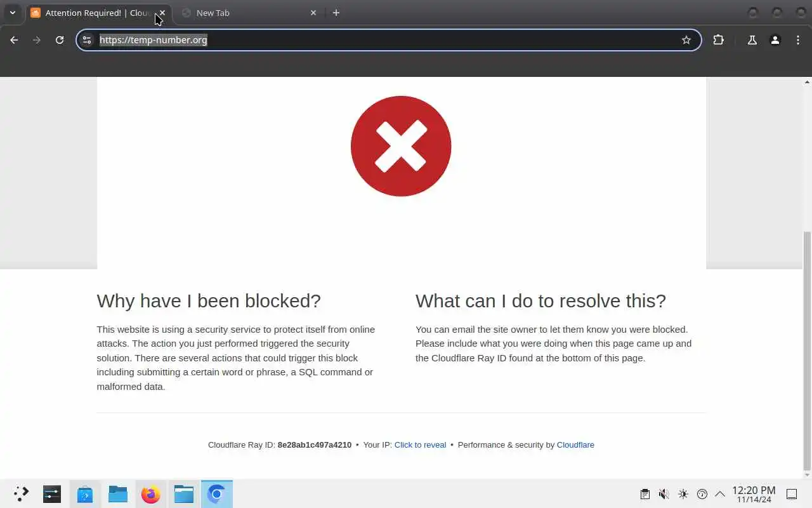Launch the Discover software store icon
This screenshot has width=812, height=508.
[x=85, y=494]
